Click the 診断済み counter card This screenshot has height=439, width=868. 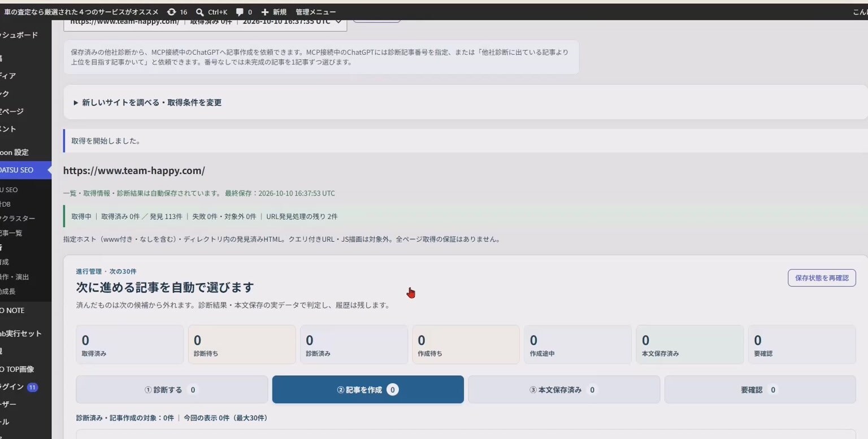coord(354,345)
